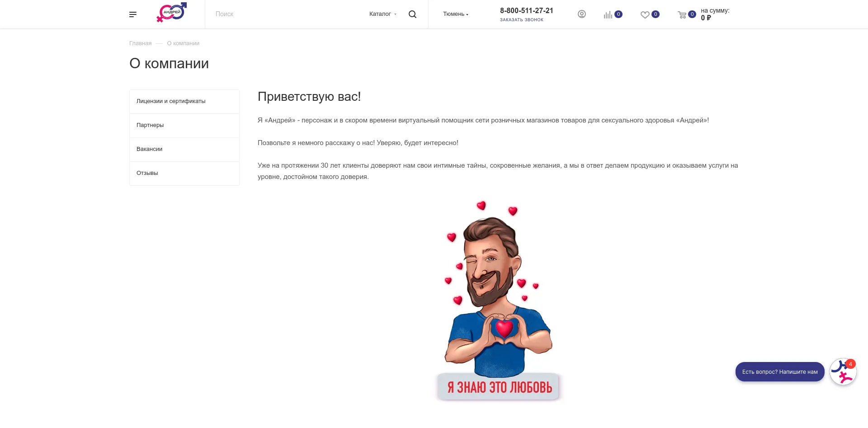Click the Андрей cartoon character image
Viewport: 868px width, 428px height.
coord(498,301)
